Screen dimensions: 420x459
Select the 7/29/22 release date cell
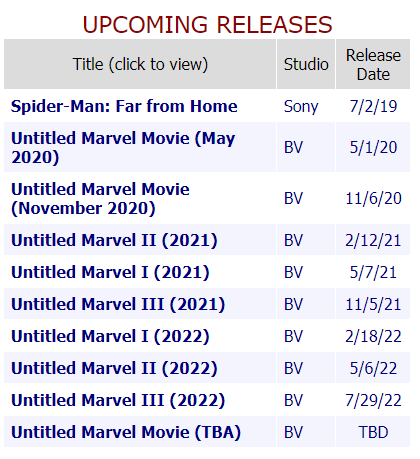click(x=373, y=400)
